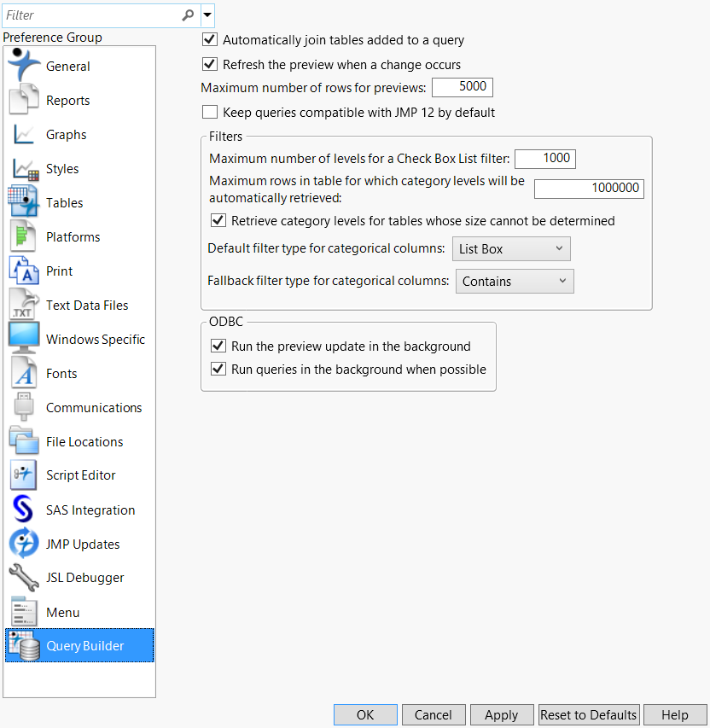Viewport: 710px width, 728px height.
Task: Click the JSL Debugger wrench icon
Action: (24, 577)
